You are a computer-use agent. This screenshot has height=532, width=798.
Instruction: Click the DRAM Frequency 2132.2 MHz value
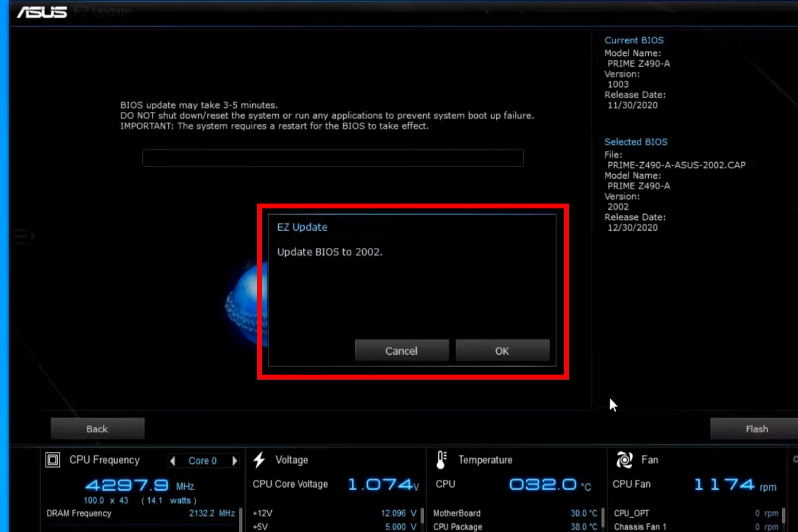click(x=212, y=513)
